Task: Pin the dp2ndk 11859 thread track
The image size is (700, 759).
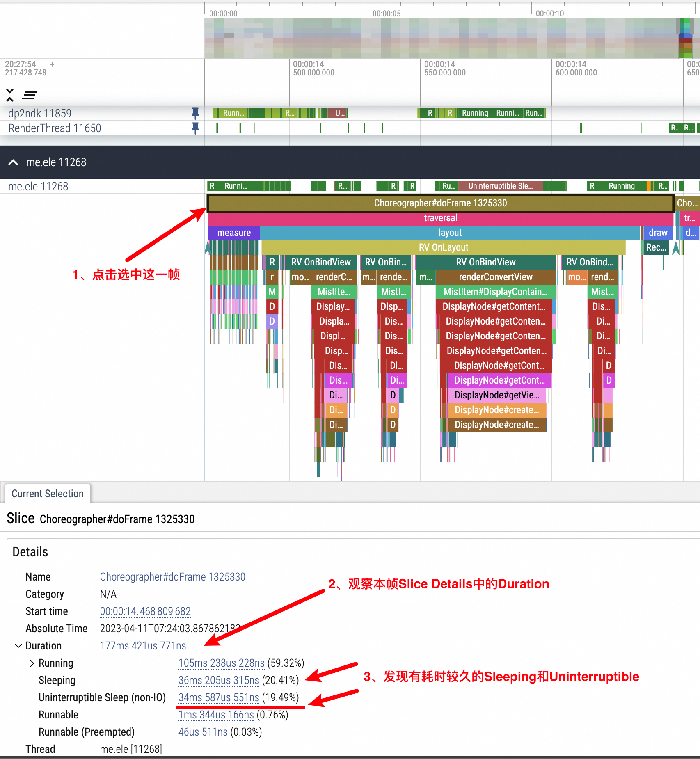Action: [x=196, y=113]
